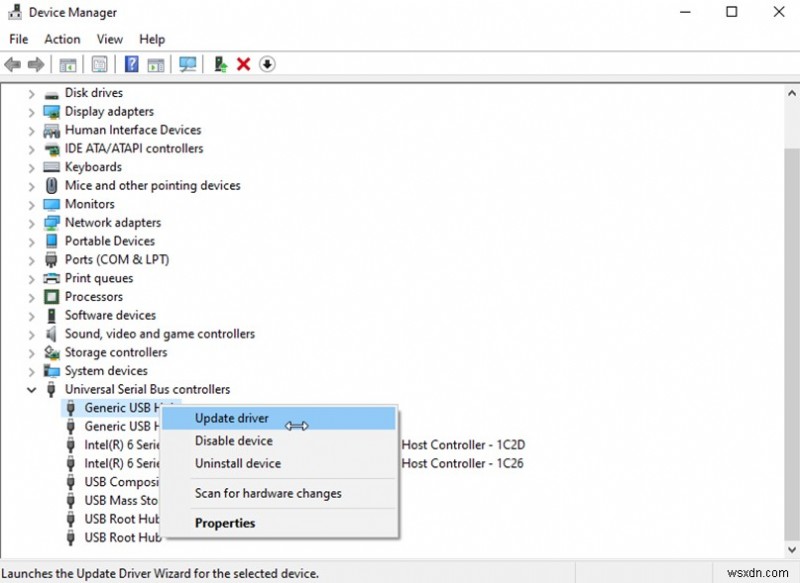Click the forward navigation arrow icon
Screen dimensions: 800x583
coord(36,64)
